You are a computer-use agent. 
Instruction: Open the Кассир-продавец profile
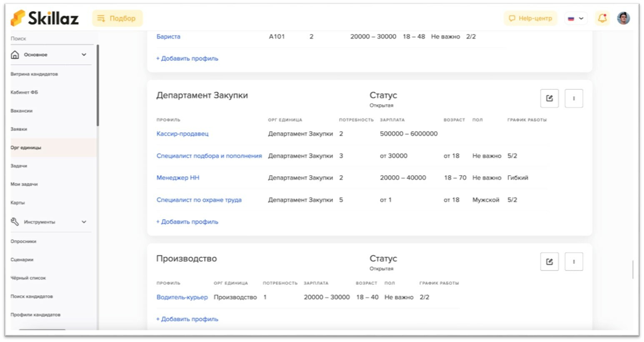pyautogui.click(x=183, y=133)
